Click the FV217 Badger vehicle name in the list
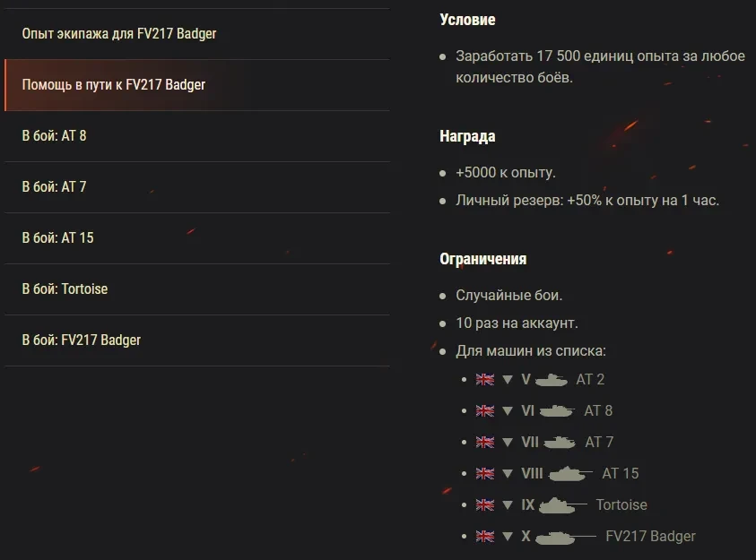 pyautogui.click(x=650, y=536)
